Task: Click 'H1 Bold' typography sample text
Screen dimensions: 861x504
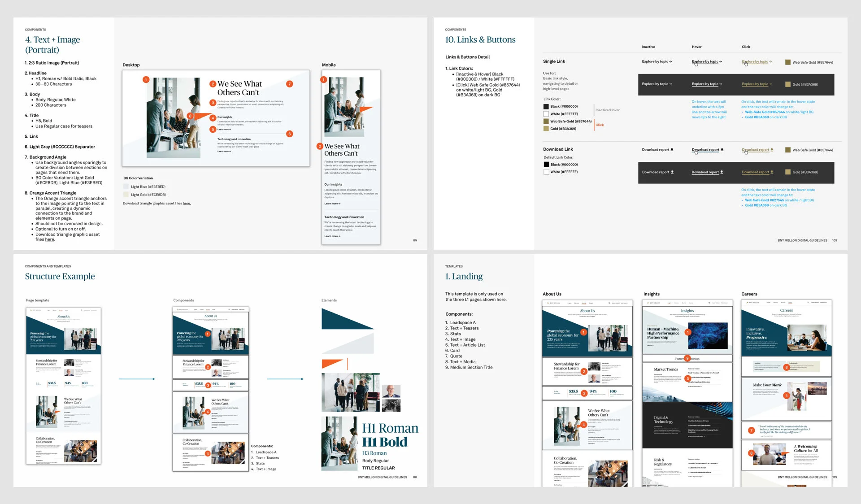Action: point(385,442)
